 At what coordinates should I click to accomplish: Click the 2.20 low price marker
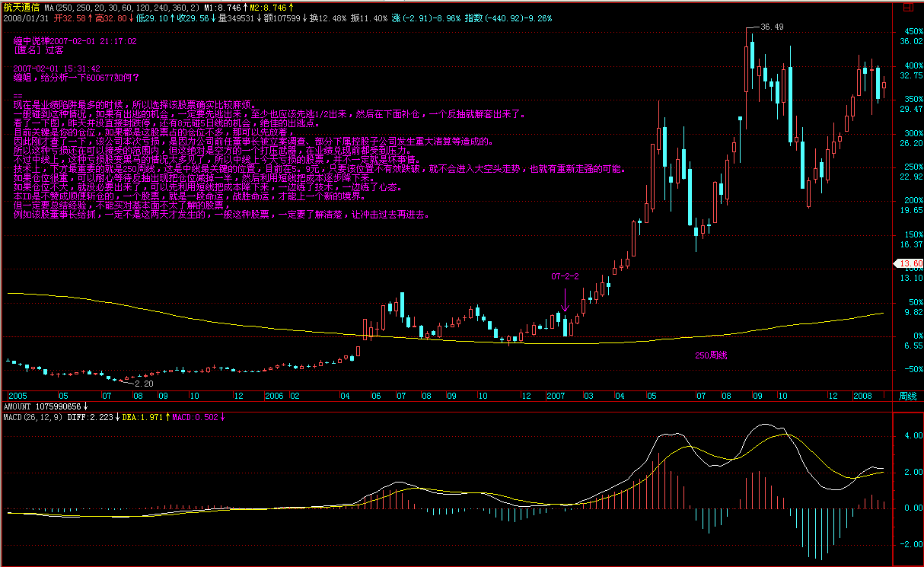click(144, 384)
